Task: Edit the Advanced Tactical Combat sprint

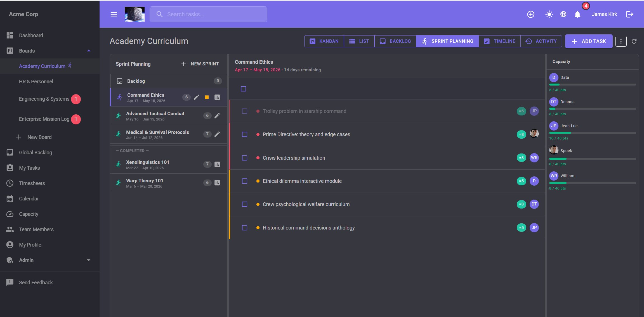Action: (x=217, y=116)
